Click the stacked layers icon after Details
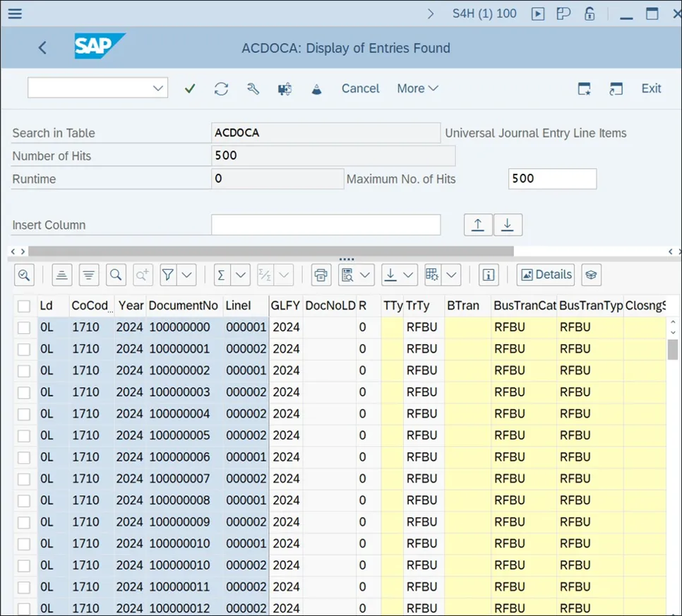 click(x=591, y=275)
